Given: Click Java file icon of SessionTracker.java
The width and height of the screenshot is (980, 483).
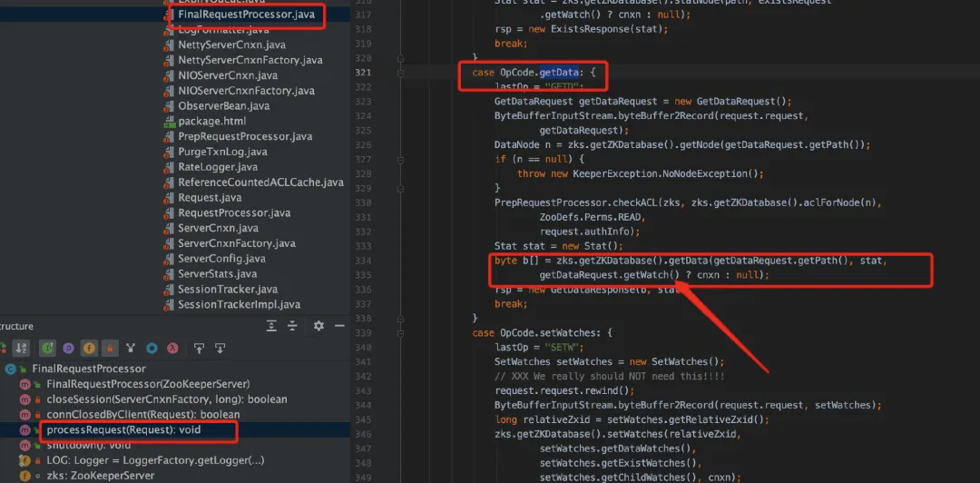Looking at the screenshot, I should click(x=168, y=290).
